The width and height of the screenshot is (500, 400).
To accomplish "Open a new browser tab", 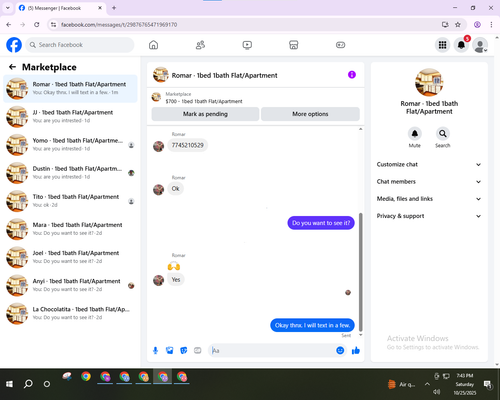I will pyautogui.click(x=114, y=8).
